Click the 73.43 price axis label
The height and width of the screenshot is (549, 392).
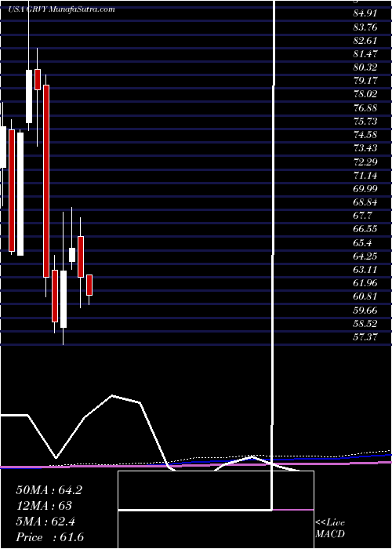click(365, 148)
